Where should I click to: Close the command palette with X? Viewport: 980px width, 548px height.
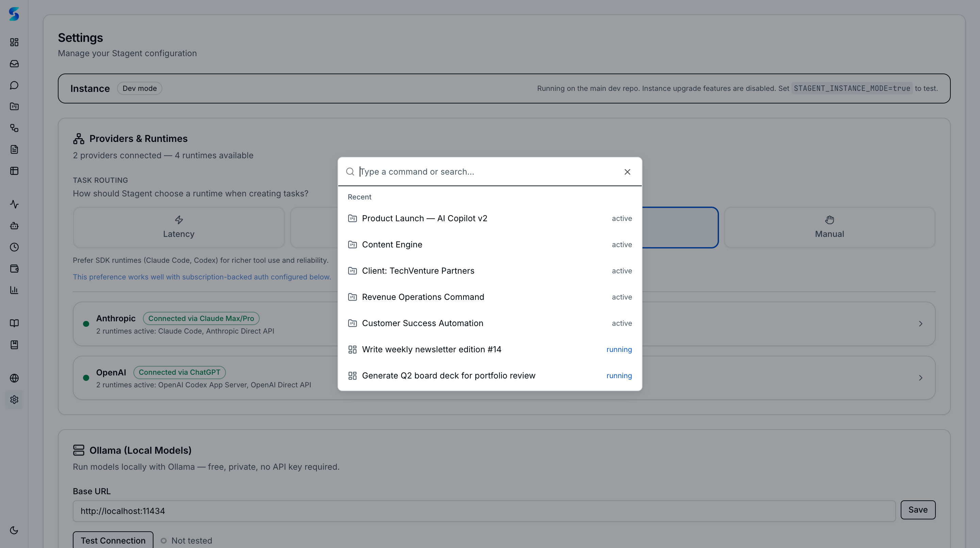pyautogui.click(x=627, y=172)
